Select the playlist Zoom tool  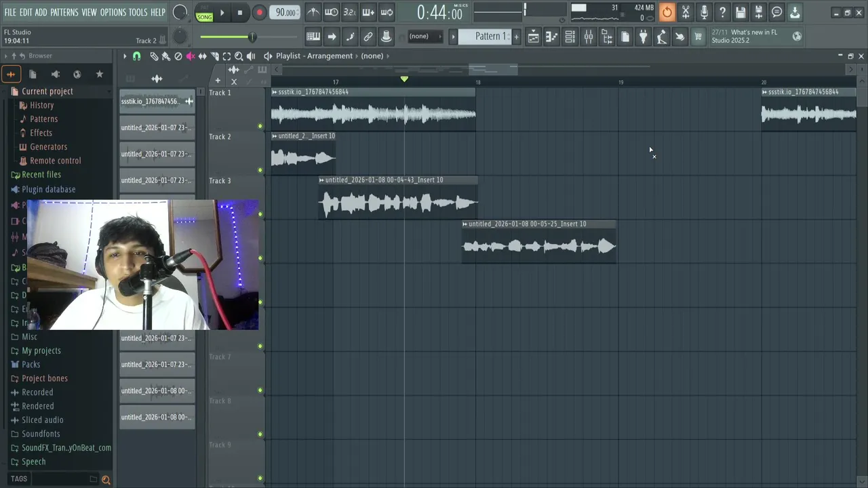point(239,56)
